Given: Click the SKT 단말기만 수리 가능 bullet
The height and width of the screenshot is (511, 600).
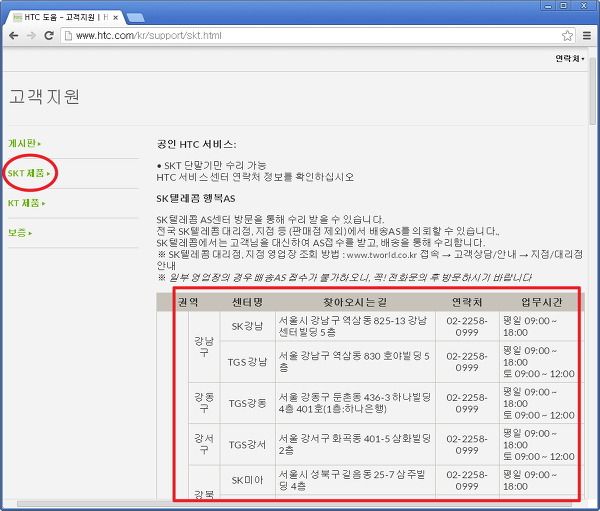Looking at the screenshot, I should pos(211,165).
